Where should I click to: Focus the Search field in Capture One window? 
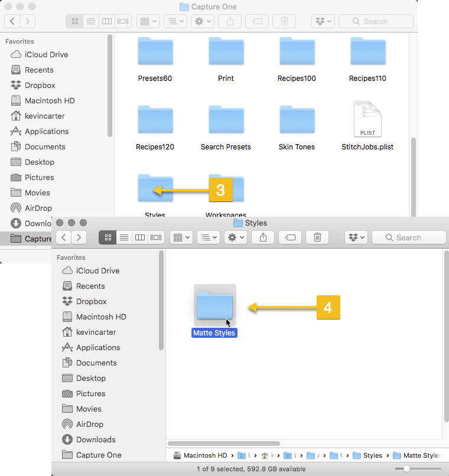coord(376,21)
